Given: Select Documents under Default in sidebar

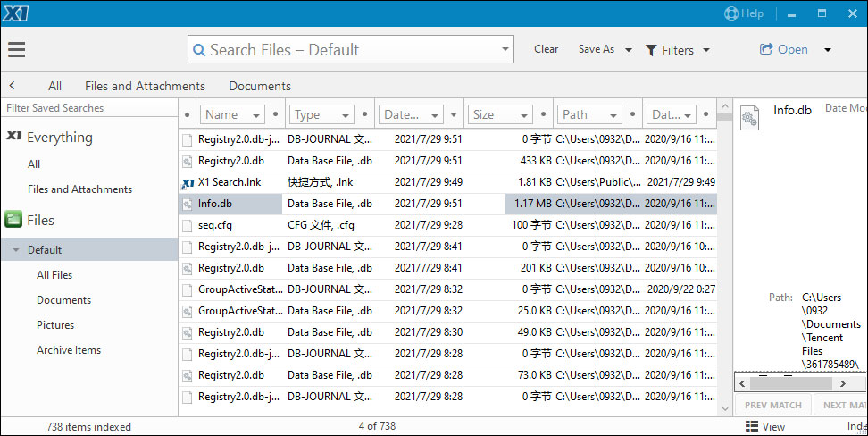Looking at the screenshot, I should [63, 299].
